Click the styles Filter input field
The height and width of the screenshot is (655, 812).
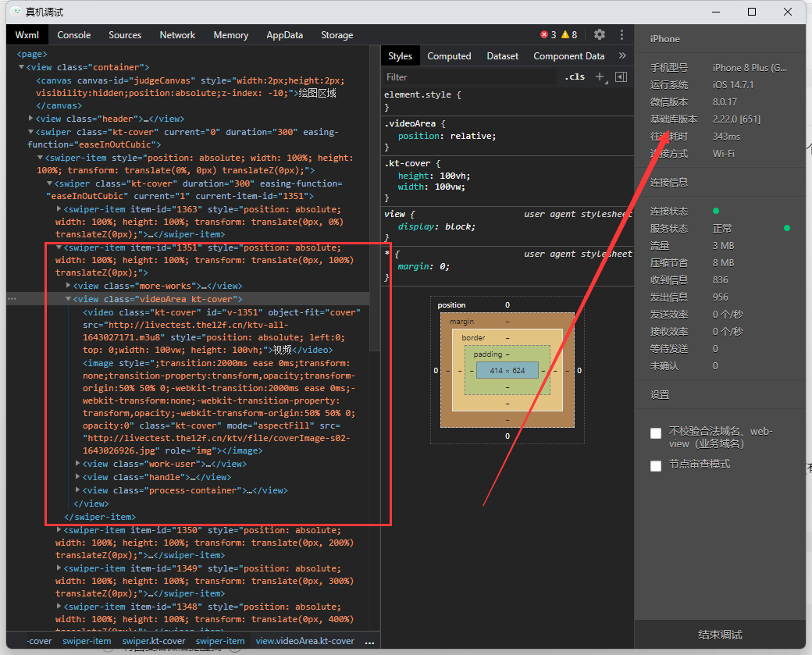[x=470, y=77]
